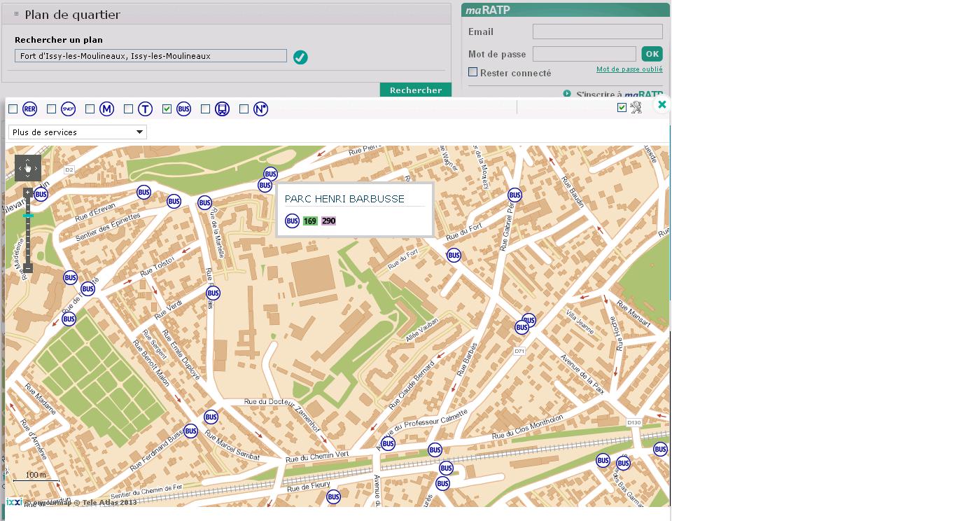Click the PARC HENRI BARBUSSE popup title
This screenshot has width=980, height=521.
point(344,199)
